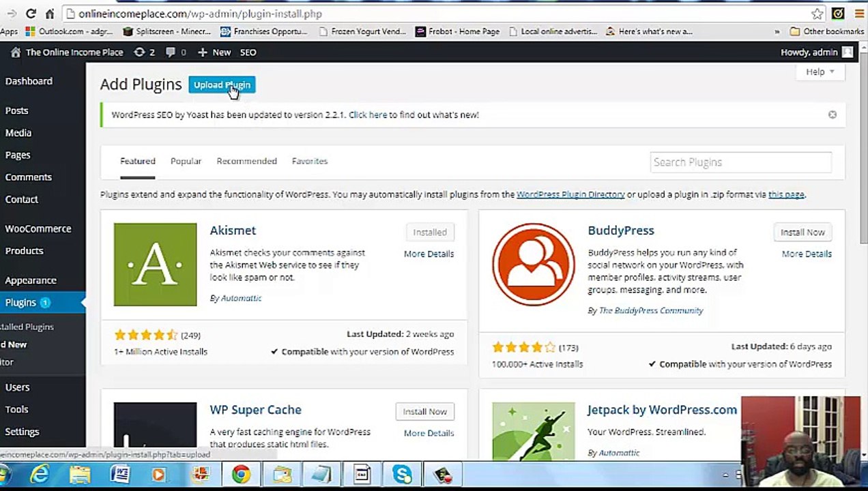This screenshot has width=868, height=491.
Task: Open WooCommerce sidebar menu
Action: click(38, 228)
